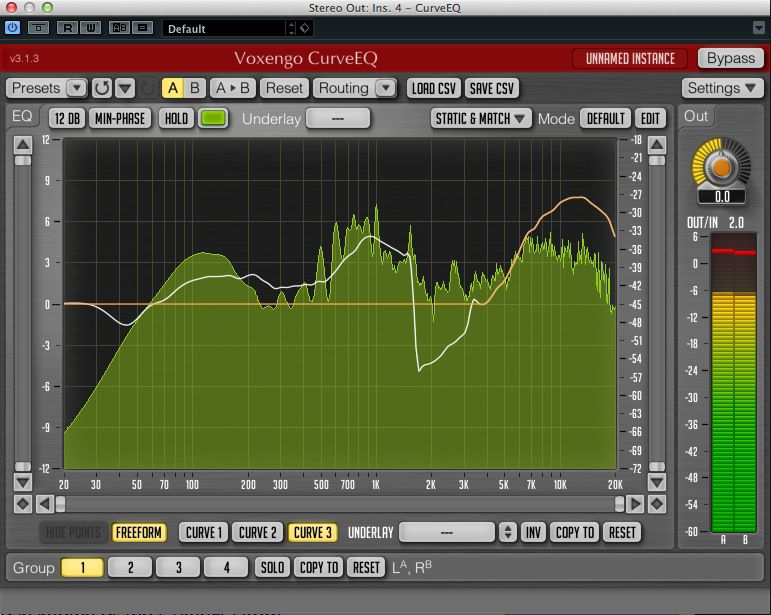The height and width of the screenshot is (615, 771).
Task: Click the Unnamed Instance name field
Action: (630, 58)
